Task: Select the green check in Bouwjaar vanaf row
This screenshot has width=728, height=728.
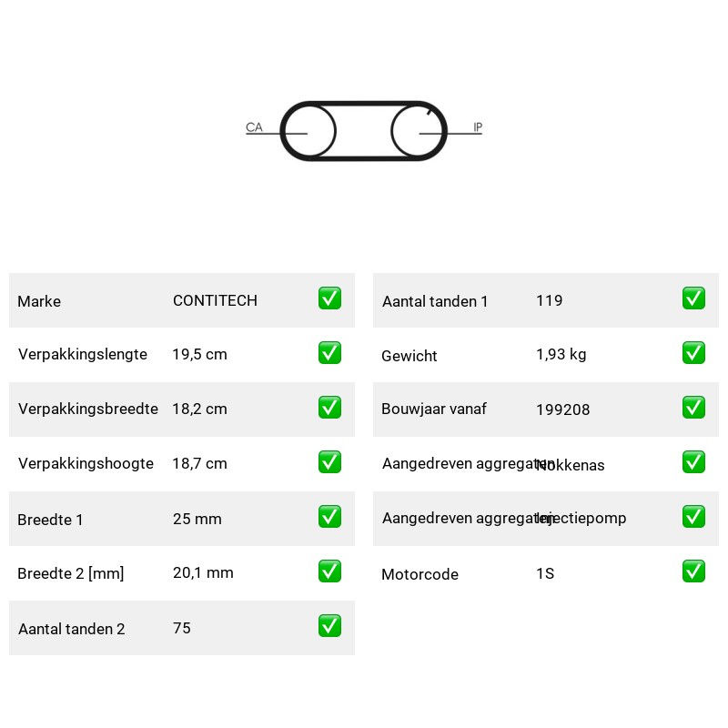Action: 693,407
